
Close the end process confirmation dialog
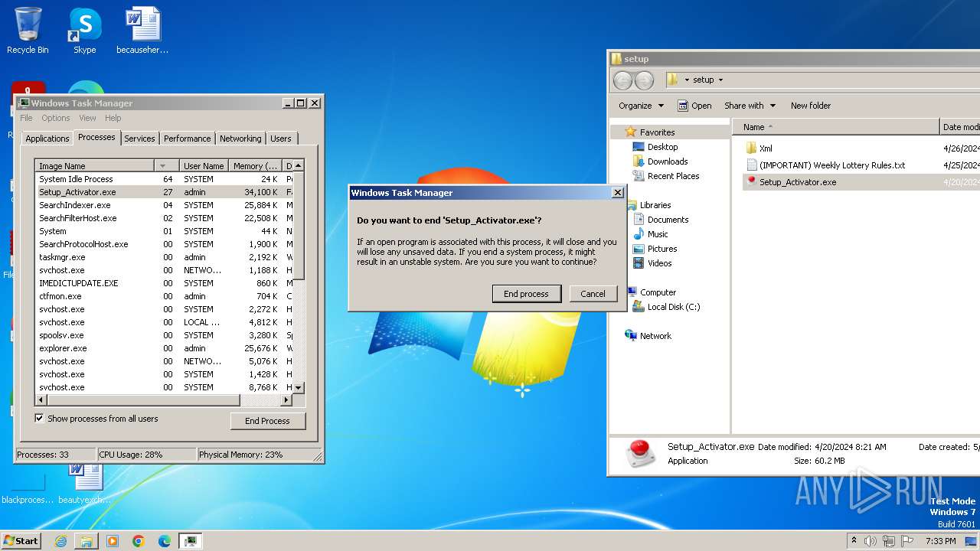coord(618,193)
